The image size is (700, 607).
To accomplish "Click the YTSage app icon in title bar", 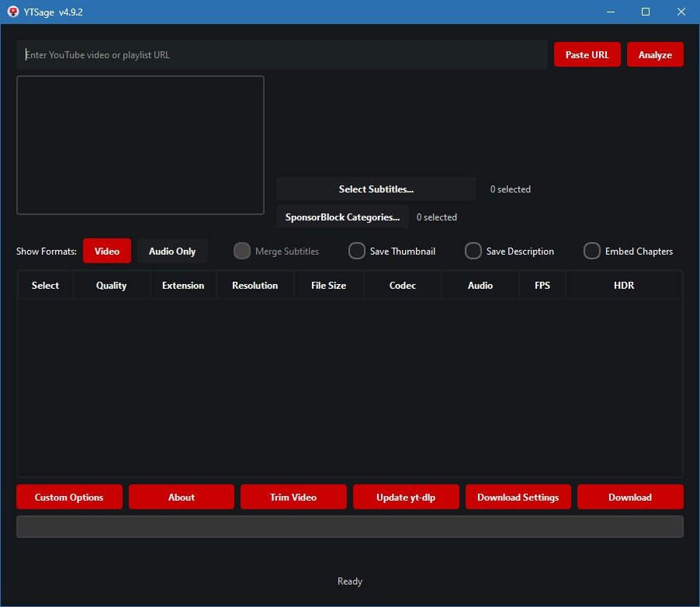I will pos(13,12).
